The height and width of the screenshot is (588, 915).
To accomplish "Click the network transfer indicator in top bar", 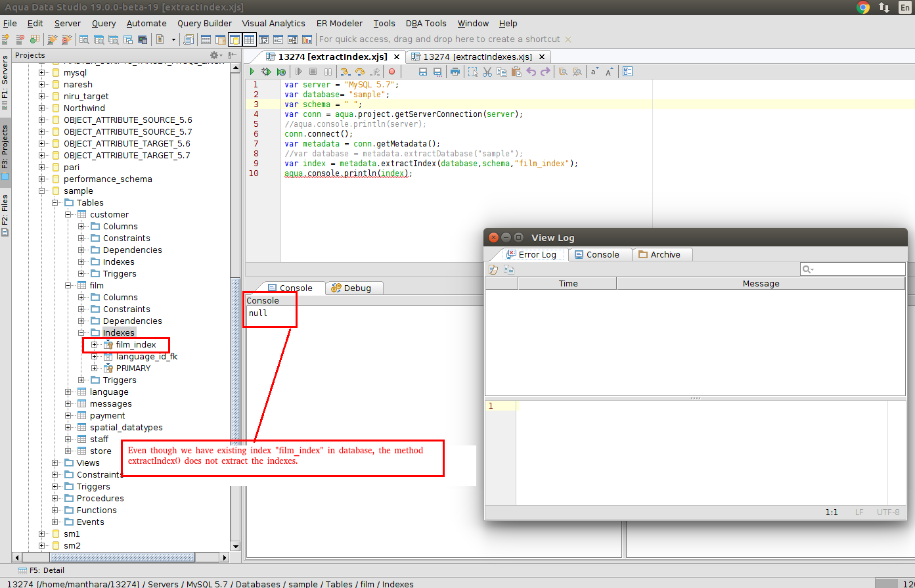I will click(x=884, y=7).
